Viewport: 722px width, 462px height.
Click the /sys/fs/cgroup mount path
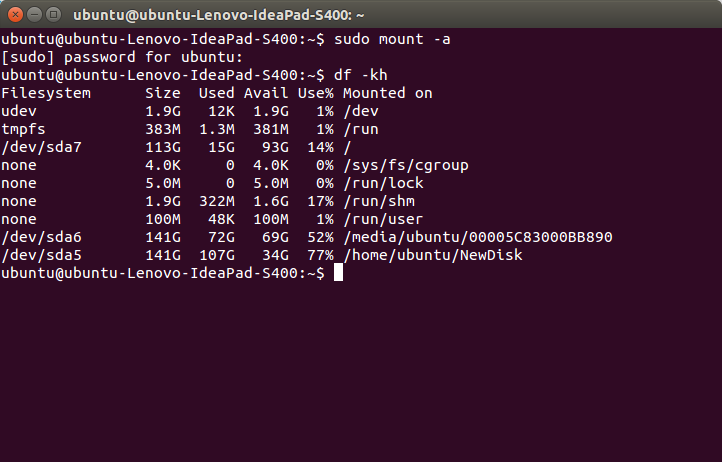click(x=406, y=165)
